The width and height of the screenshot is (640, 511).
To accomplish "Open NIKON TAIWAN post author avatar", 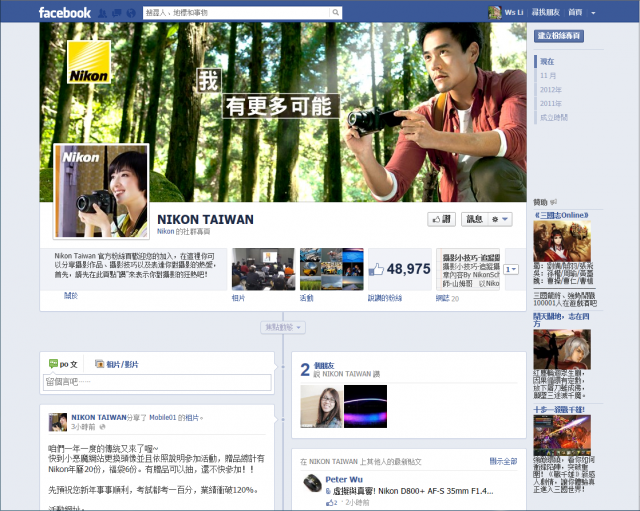I will 58,422.
